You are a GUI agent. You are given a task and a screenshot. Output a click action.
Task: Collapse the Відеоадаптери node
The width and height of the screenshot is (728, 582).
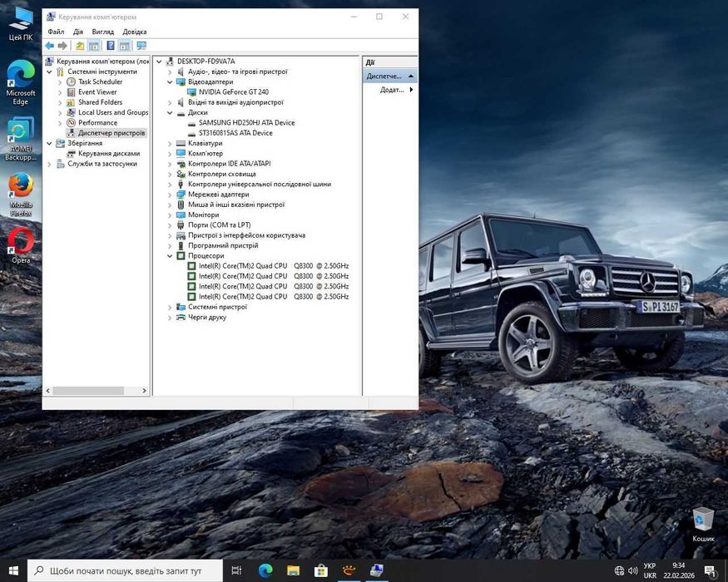(171, 82)
